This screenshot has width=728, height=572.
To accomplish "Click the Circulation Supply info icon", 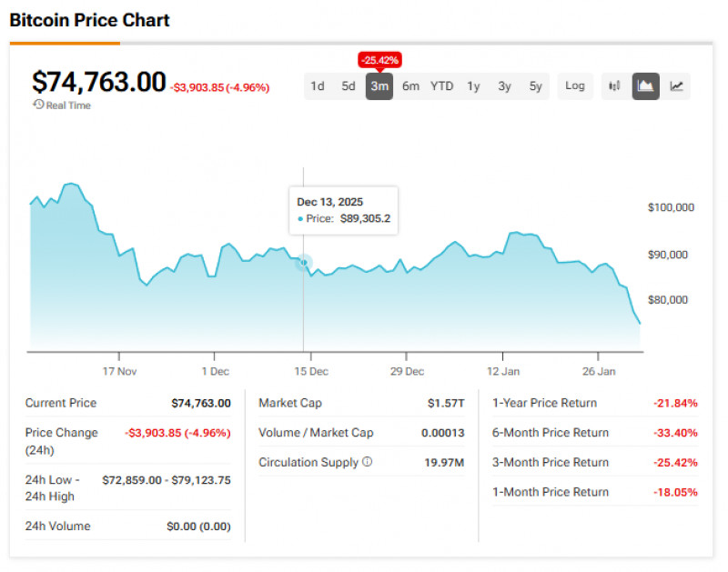I will (368, 462).
